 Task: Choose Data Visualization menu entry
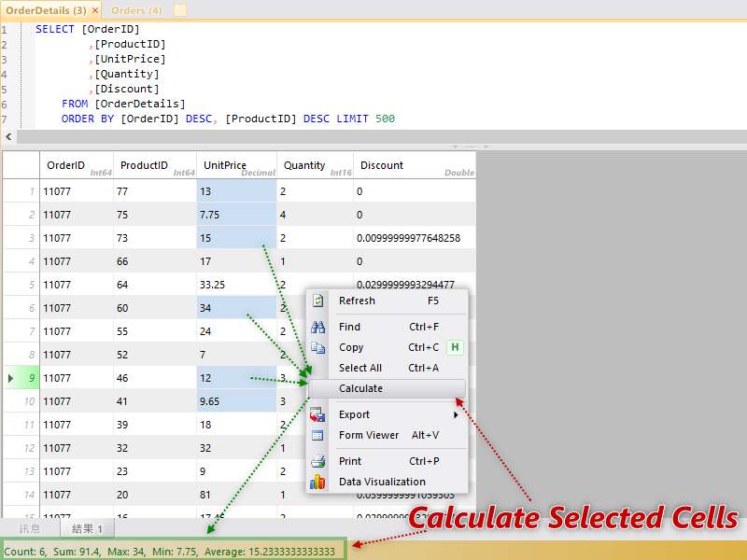click(387, 482)
